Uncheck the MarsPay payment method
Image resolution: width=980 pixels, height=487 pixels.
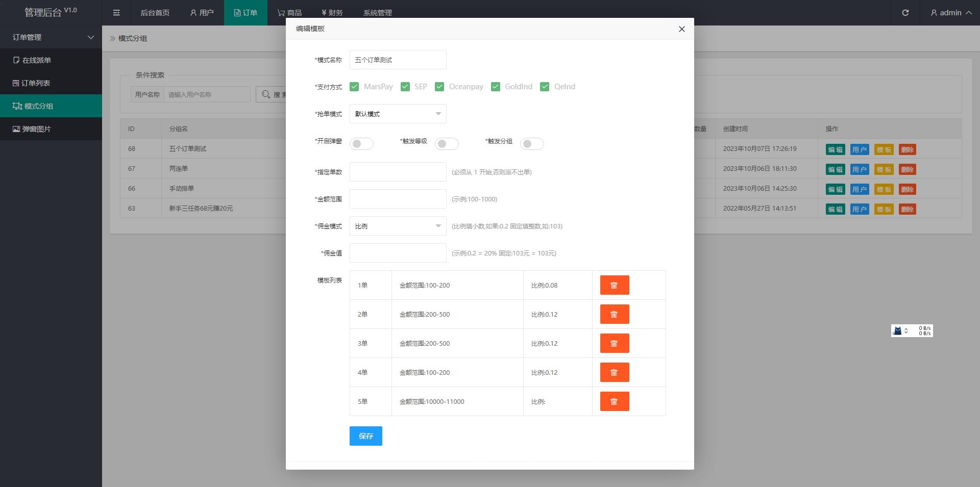point(354,87)
